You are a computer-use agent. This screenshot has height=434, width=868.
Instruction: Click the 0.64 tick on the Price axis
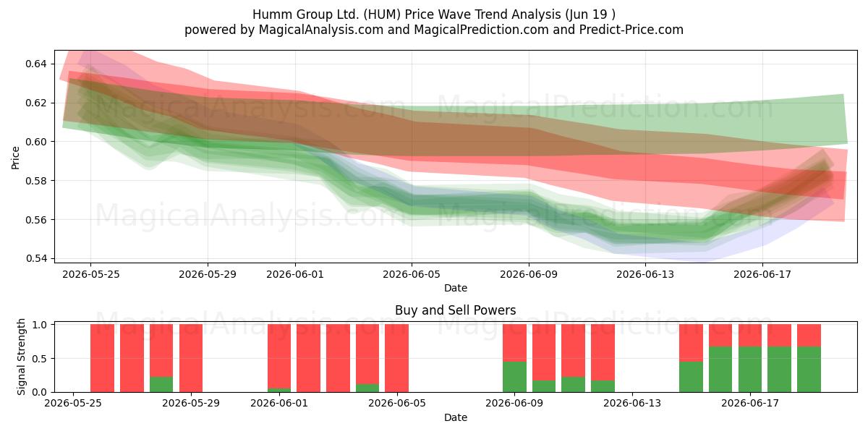[x=35, y=64]
